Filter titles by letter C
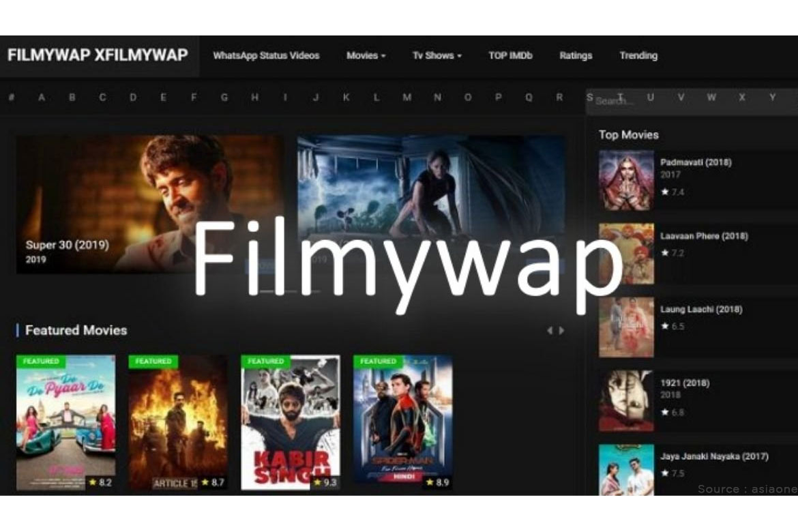The image size is (798, 532). pos(102,98)
